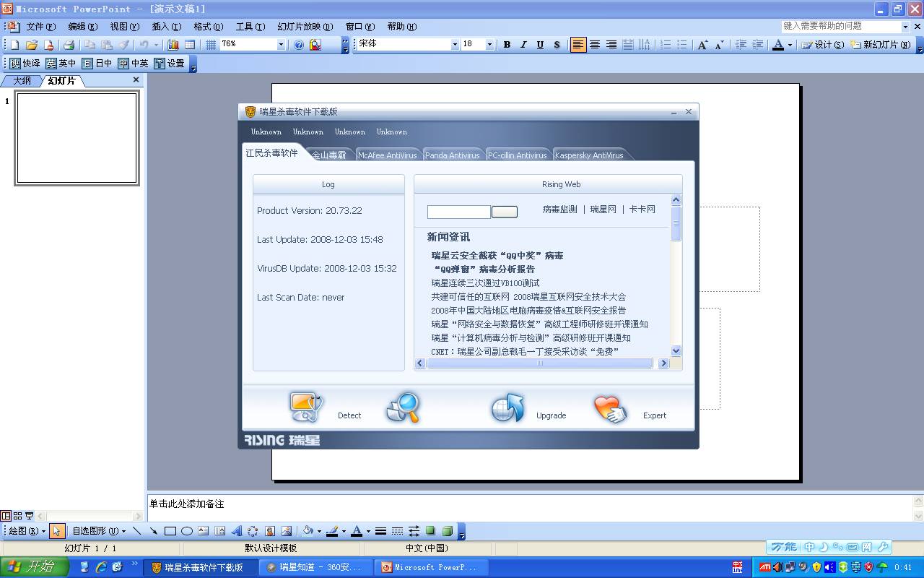Open Dash Style options

(x=397, y=531)
